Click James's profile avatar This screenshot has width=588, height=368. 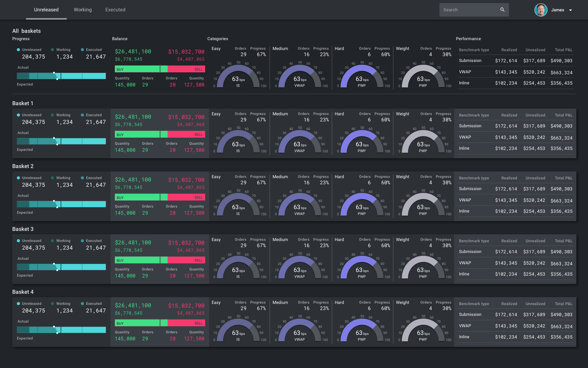(541, 10)
